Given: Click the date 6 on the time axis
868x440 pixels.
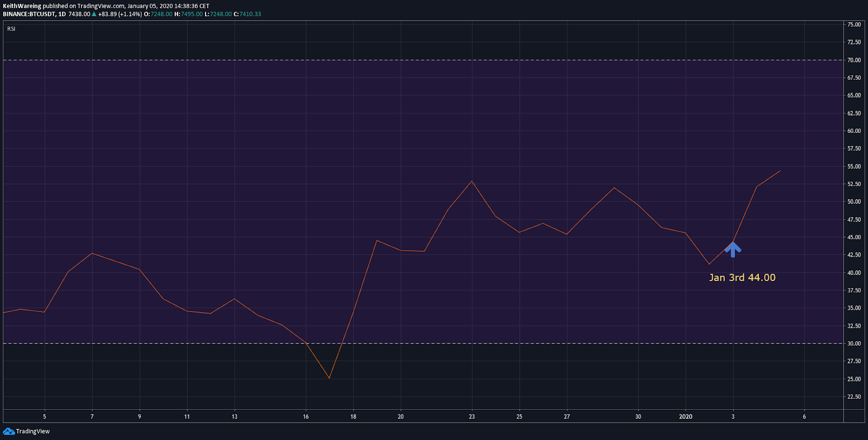Looking at the screenshot, I should pos(805,417).
